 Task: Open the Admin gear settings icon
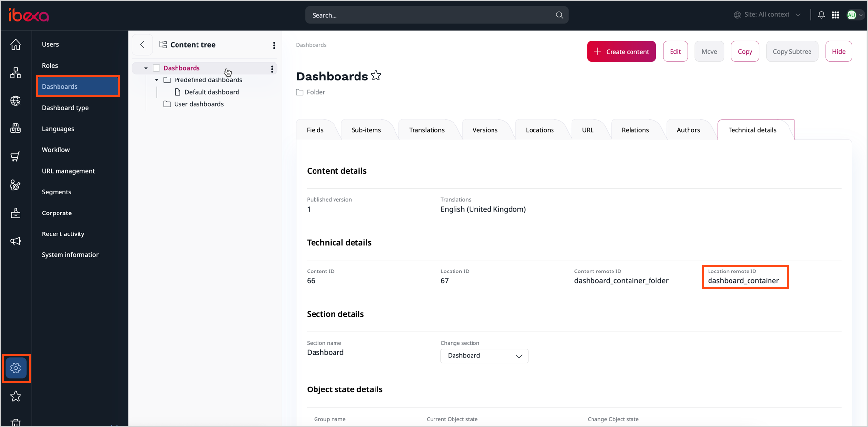pos(16,368)
